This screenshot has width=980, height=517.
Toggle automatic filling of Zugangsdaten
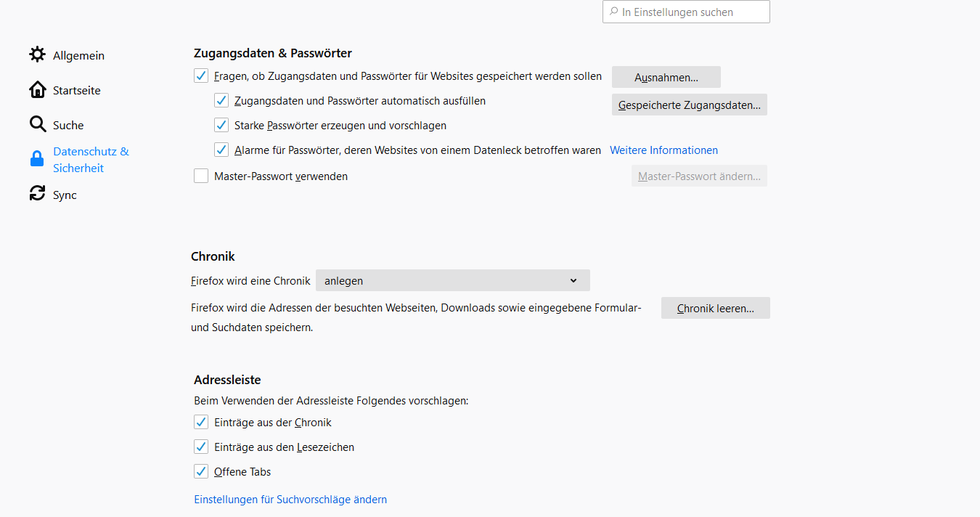[x=221, y=100]
